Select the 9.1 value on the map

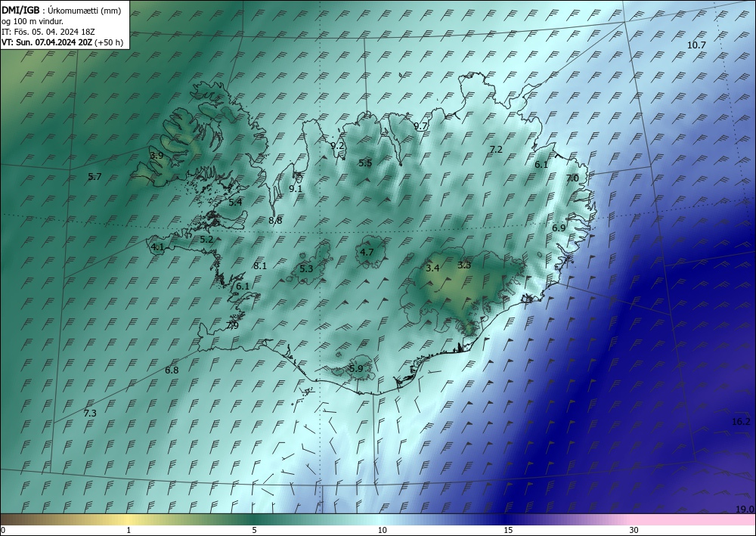[x=296, y=189]
